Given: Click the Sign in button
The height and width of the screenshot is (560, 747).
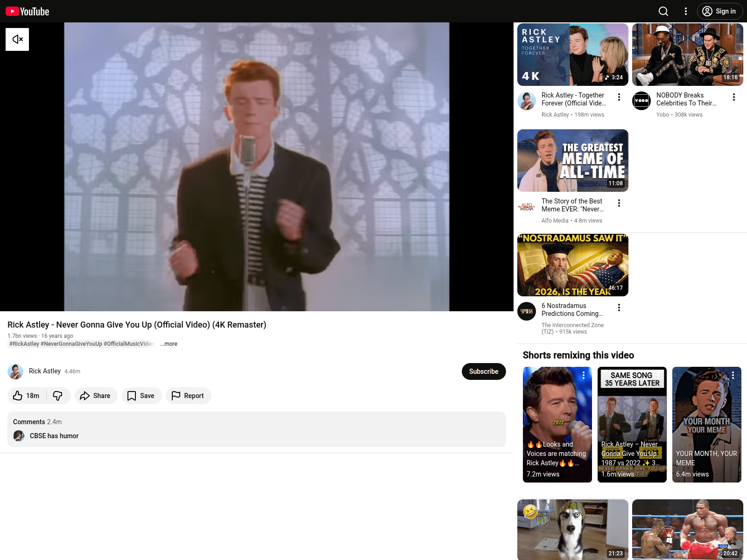Looking at the screenshot, I should coord(719,11).
